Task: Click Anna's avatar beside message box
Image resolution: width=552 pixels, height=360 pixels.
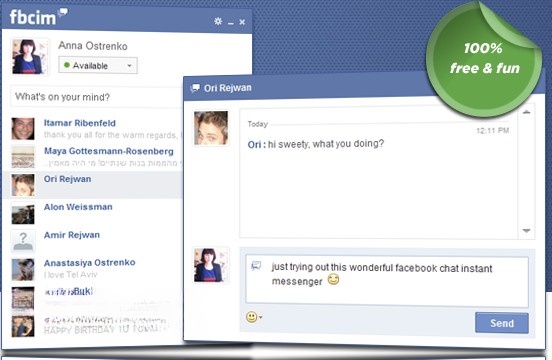Action: pyautogui.click(x=211, y=265)
